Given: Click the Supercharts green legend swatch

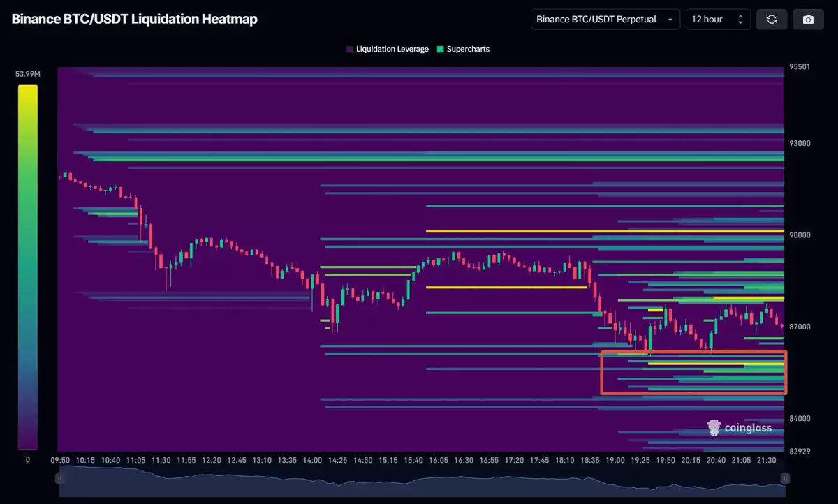Looking at the screenshot, I should [440, 50].
